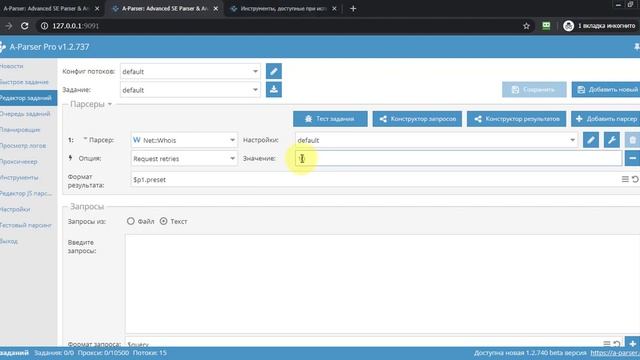Image resolution: width=640 pixels, height=360 pixels.
Task: Click the Тест задания button
Action: pyautogui.click(x=330, y=119)
